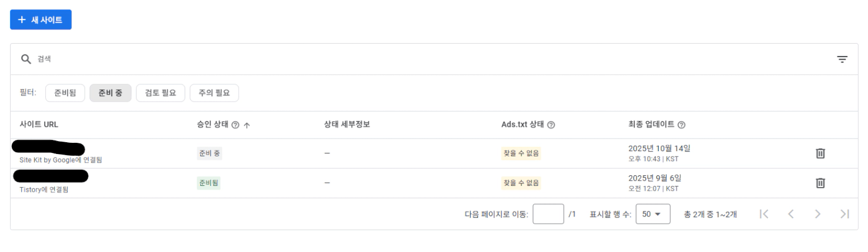Click the 사이트 URL column header

[39, 125]
